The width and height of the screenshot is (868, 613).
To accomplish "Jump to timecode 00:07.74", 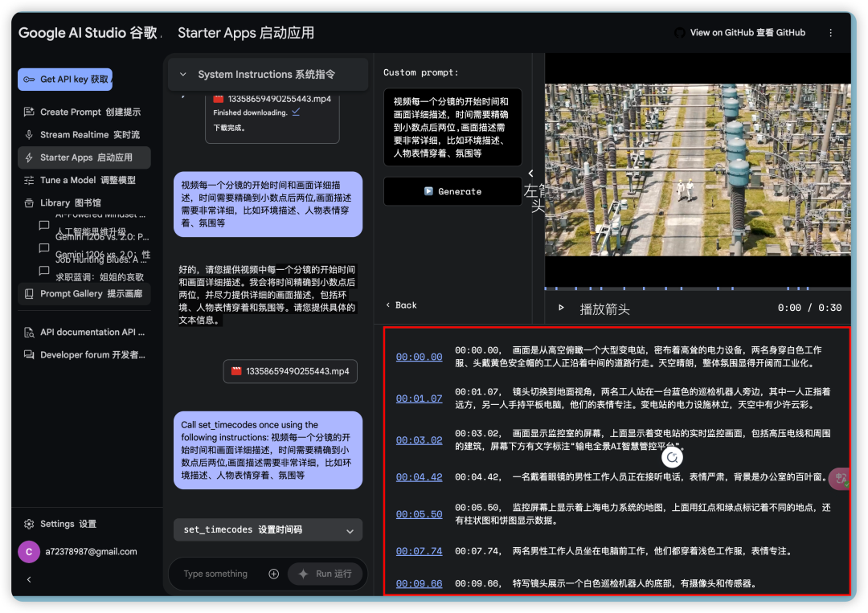I will point(419,551).
